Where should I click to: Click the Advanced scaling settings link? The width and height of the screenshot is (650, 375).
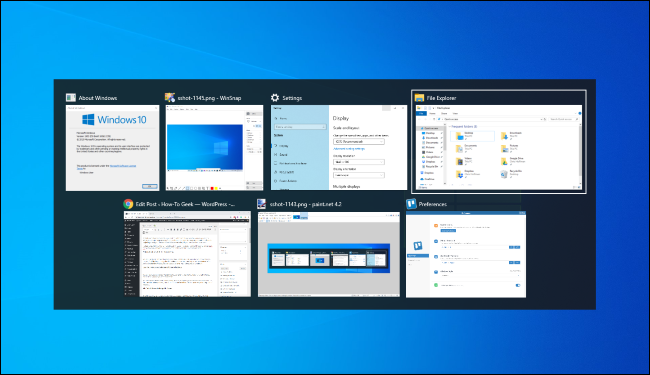pos(349,148)
